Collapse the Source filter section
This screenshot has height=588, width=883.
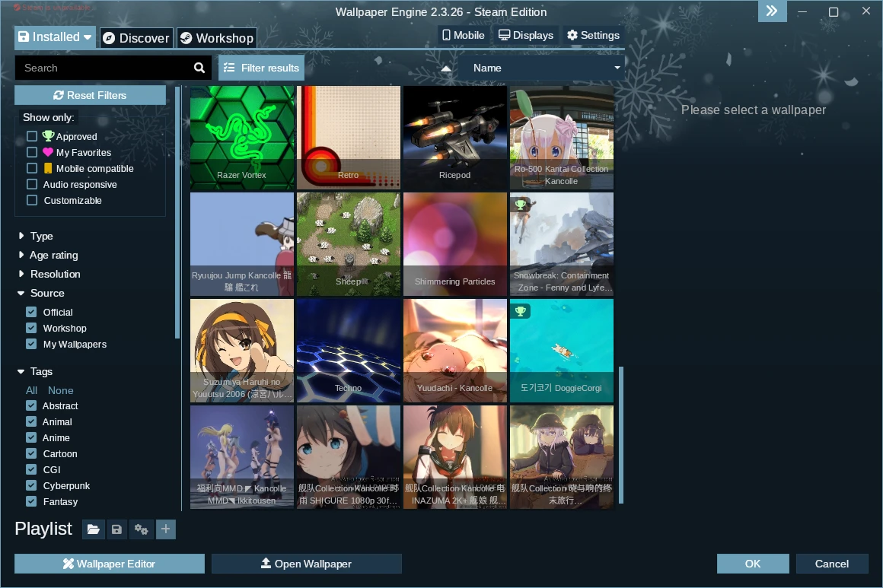point(40,293)
